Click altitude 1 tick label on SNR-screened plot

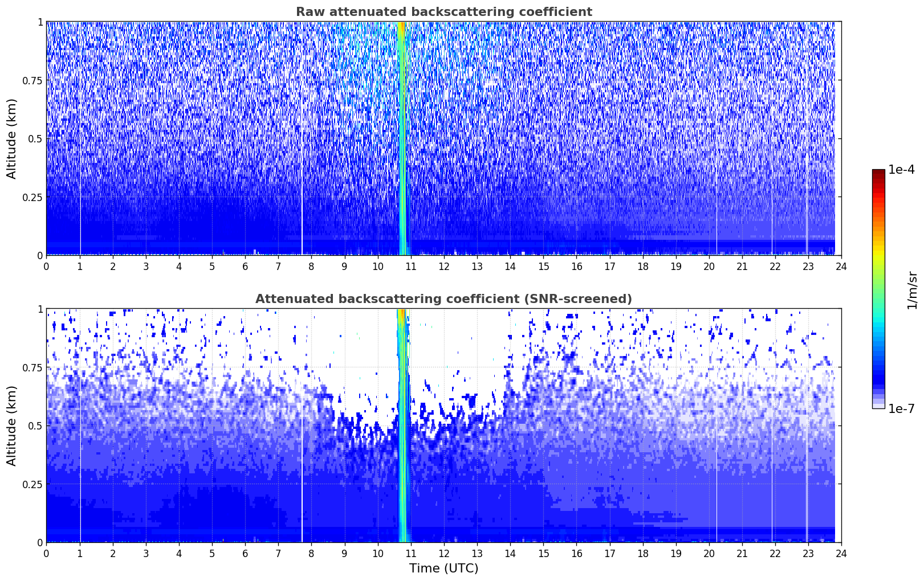pos(39,309)
